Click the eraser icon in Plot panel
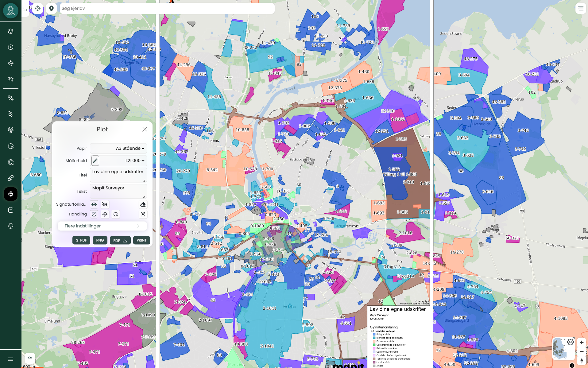Viewport: 588px width, 368px height. pos(143,204)
